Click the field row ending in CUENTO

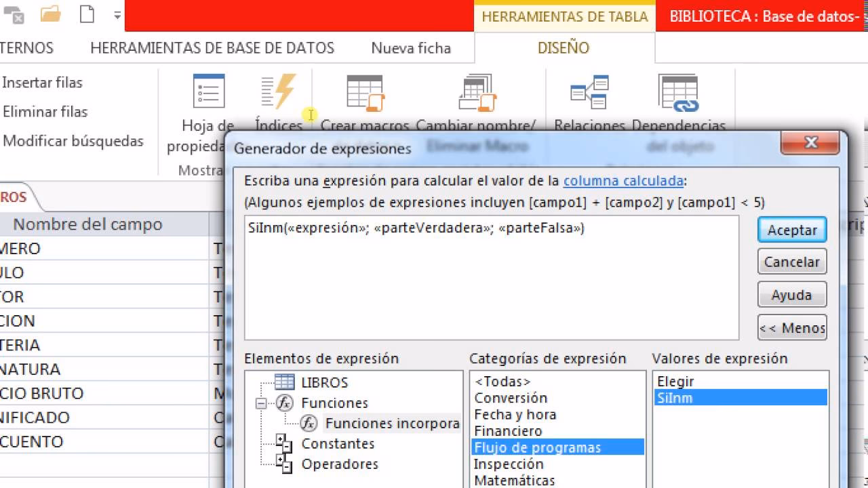[104, 442]
